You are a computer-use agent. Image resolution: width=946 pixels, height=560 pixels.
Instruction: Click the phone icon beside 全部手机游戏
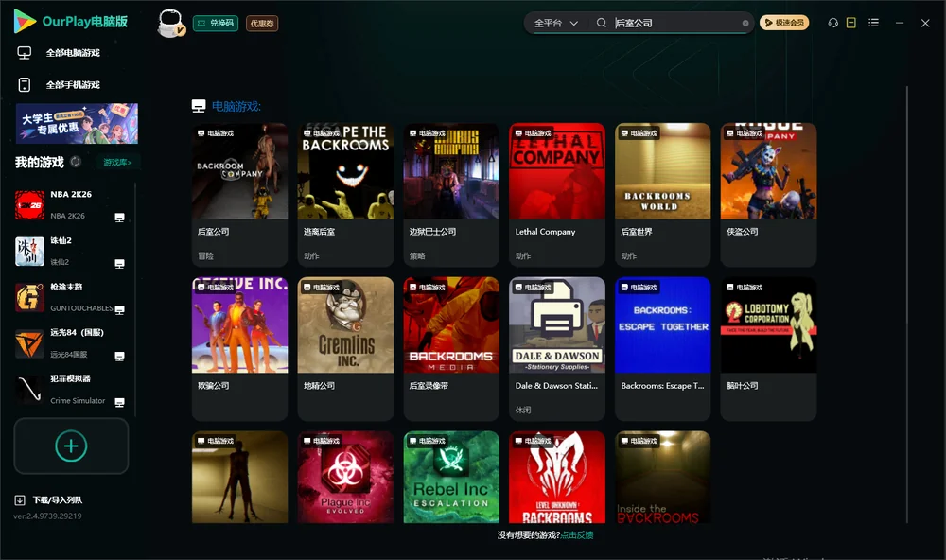[x=25, y=85]
